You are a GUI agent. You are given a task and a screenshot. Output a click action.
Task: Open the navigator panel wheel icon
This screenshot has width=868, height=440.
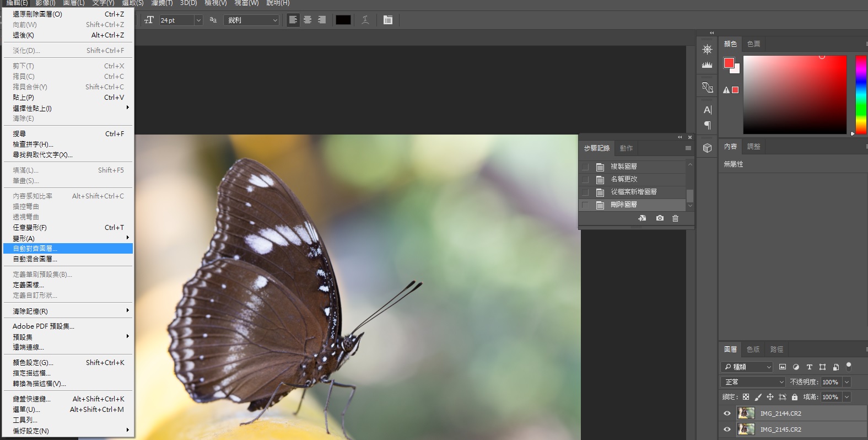point(707,49)
